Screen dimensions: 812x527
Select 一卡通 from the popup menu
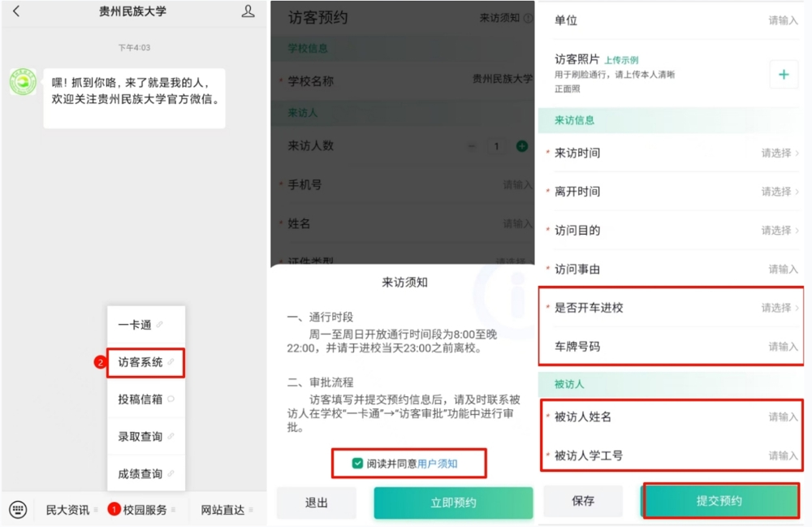[x=146, y=325]
